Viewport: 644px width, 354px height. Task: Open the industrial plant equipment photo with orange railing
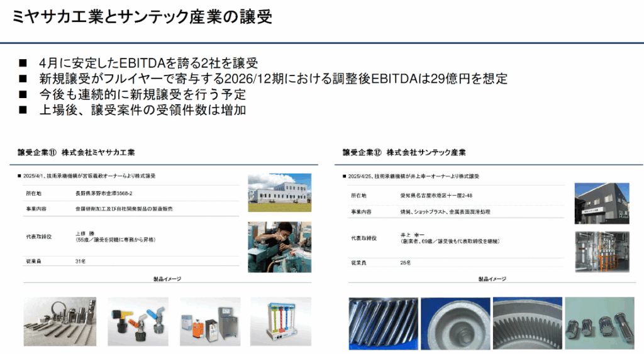tap(602, 252)
